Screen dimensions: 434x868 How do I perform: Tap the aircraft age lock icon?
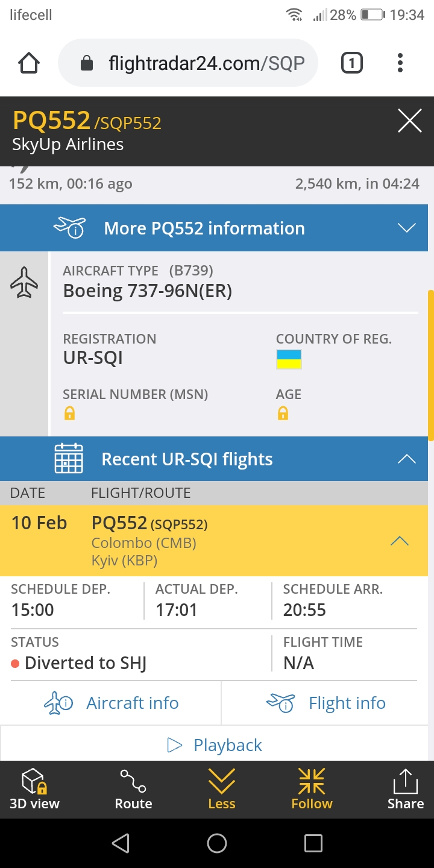(283, 414)
